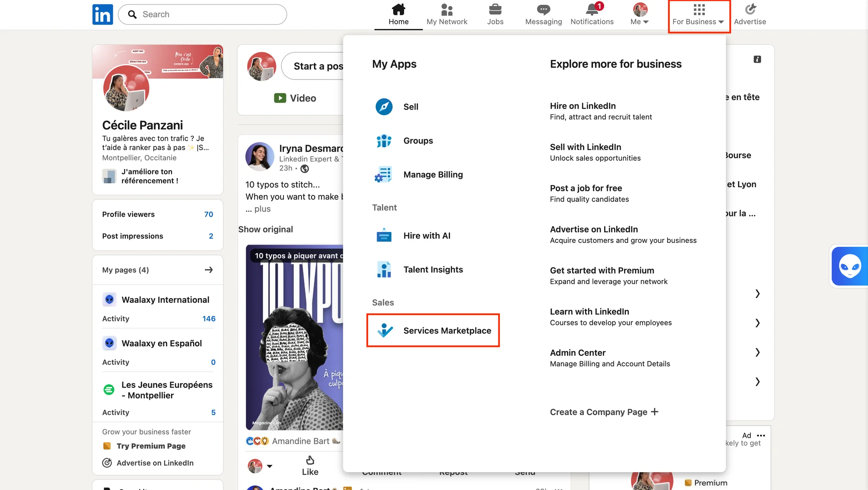This screenshot has width=868, height=490.
Task: Click the info icon on right panel
Action: (x=757, y=60)
